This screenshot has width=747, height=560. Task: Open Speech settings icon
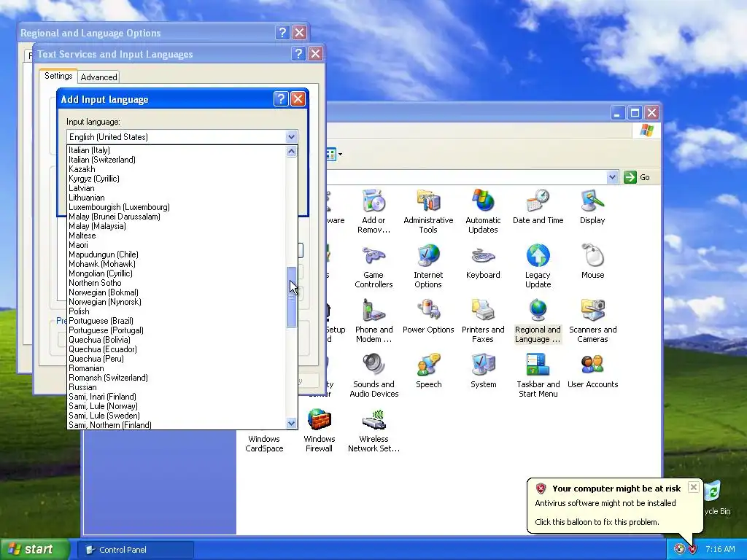point(428,370)
